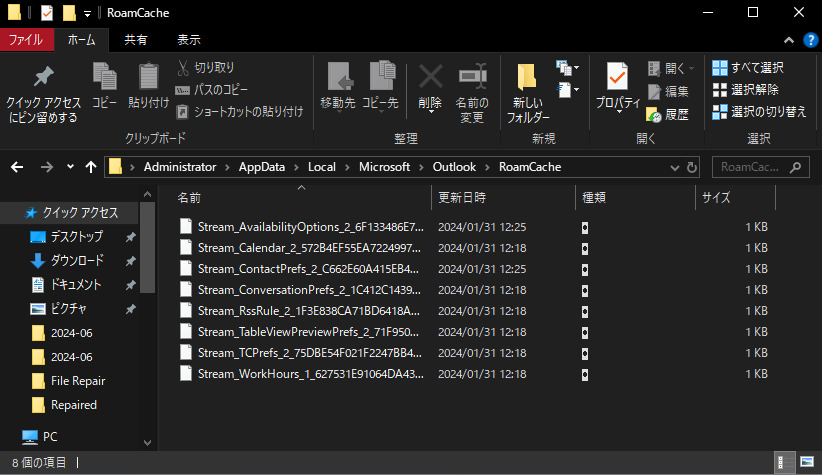
Task: Select the Stream_WorkHours_1 file
Action: coord(310,374)
